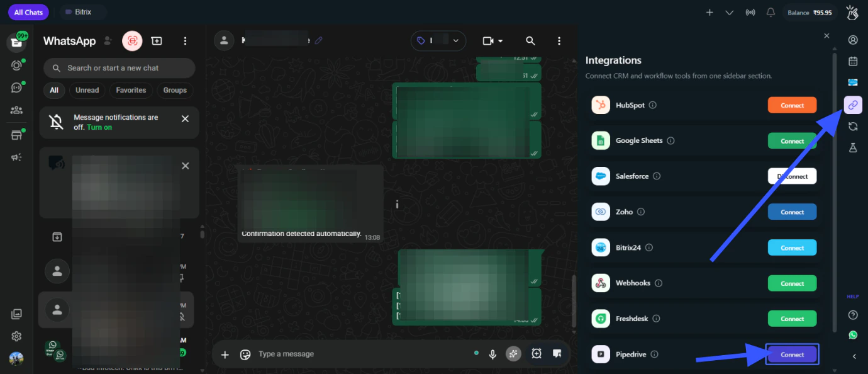Select the All Chats tab

tap(28, 12)
